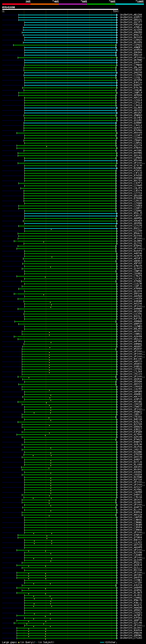146x644 pixels.
Task: Open hit UniRef100_A4BTH6
Action: [x=131, y=254]
